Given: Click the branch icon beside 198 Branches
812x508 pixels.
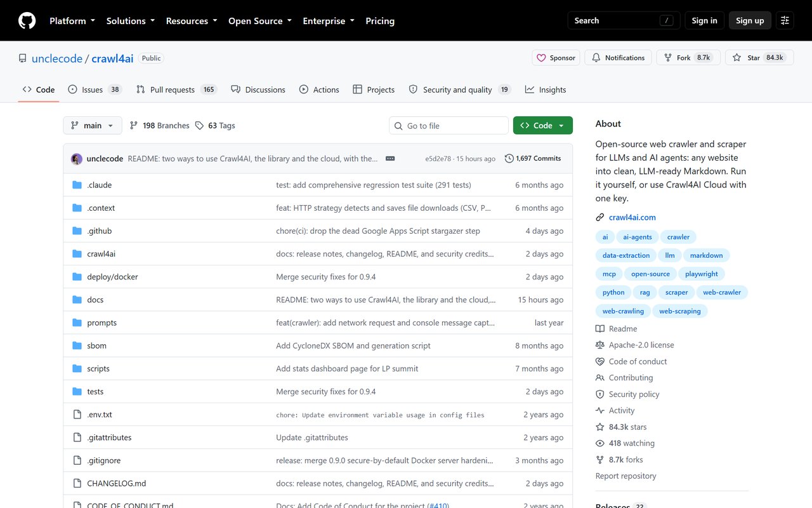Looking at the screenshot, I should coord(134,126).
